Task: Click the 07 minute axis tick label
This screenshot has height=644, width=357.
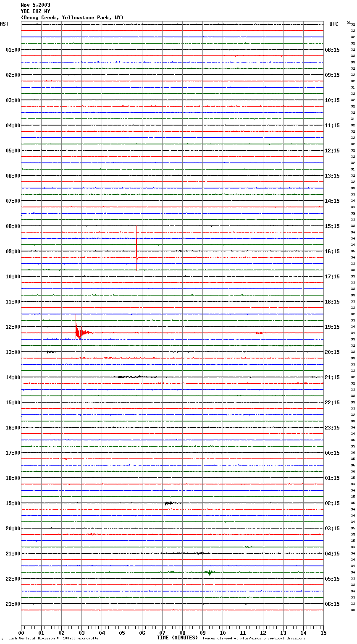Action: tap(162, 633)
